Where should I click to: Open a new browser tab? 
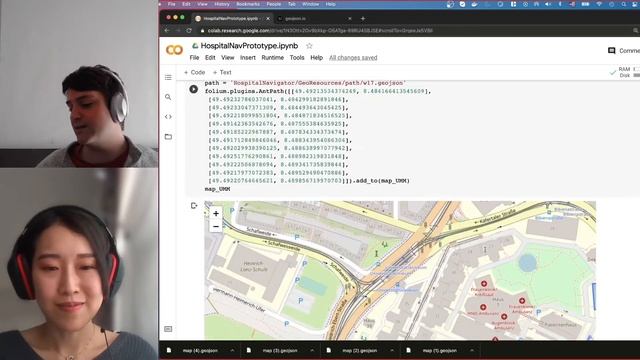[362, 18]
